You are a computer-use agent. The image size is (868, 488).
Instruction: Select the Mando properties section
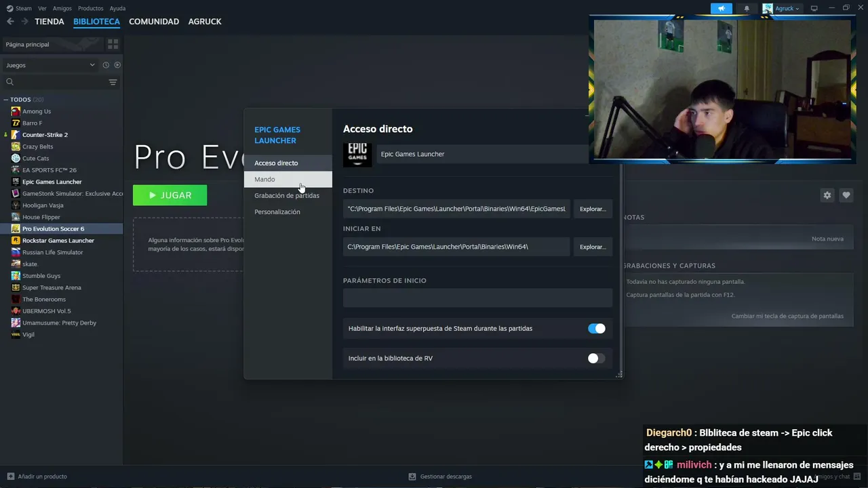click(x=288, y=180)
